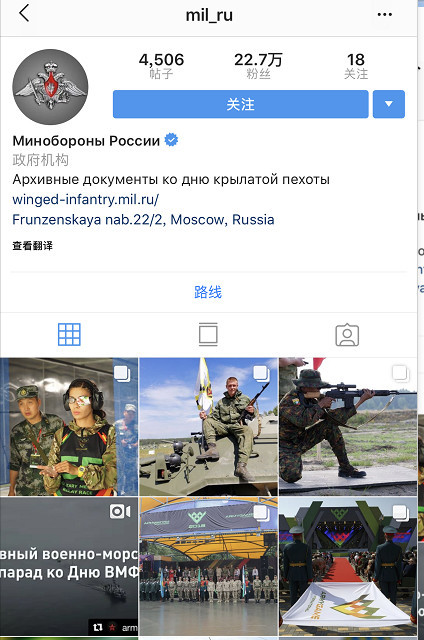Tap the 路线 directions button
The height and width of the screenshot is (640, 424).
(x=208, y=292)
